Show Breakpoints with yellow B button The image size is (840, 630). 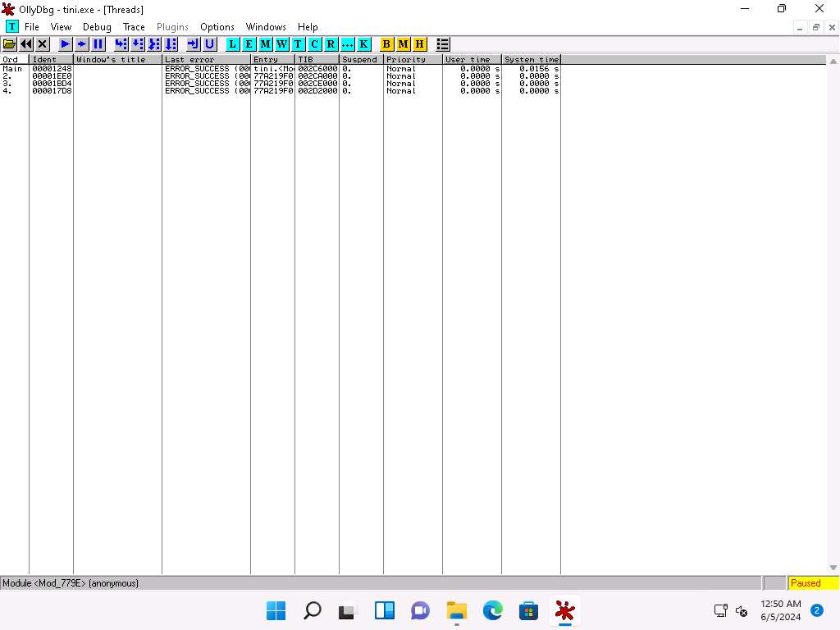point(387,43)
